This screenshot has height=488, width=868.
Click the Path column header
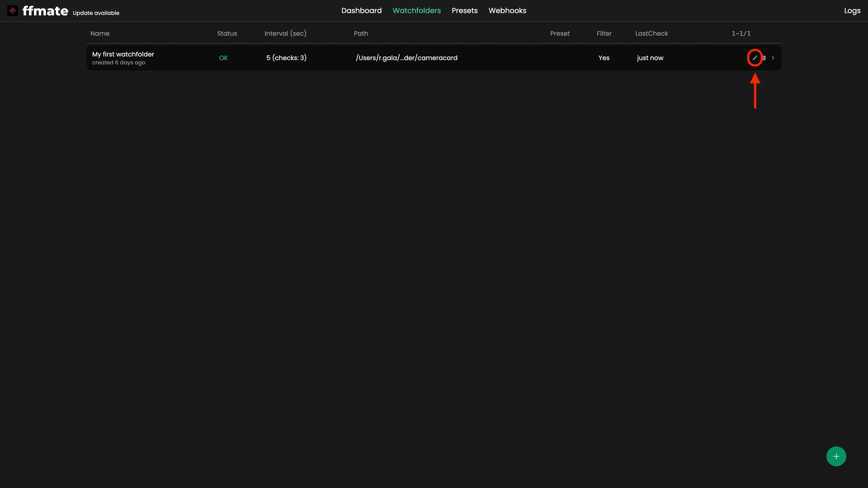coord(361,33)
